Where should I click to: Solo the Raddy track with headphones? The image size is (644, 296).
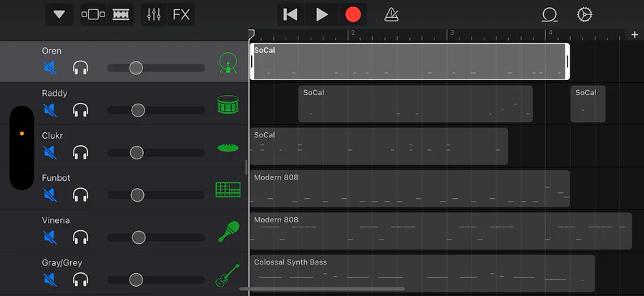point(80,110)
